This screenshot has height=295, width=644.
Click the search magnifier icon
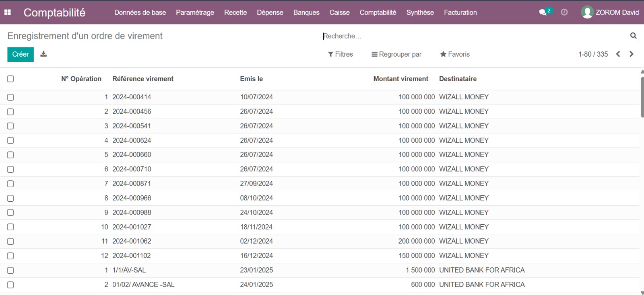(x=633, y=36)
